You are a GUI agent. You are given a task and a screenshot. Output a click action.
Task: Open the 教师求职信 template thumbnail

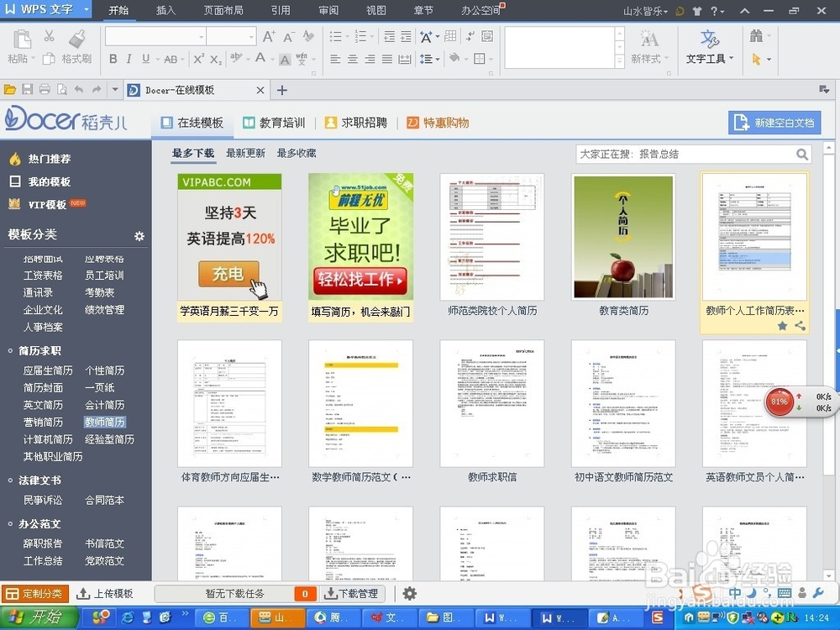491,403
